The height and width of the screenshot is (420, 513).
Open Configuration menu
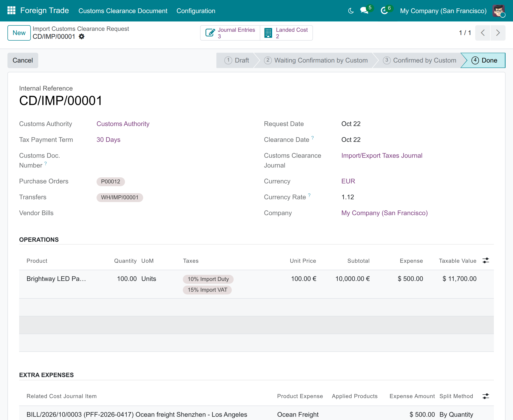pos(196,11)
